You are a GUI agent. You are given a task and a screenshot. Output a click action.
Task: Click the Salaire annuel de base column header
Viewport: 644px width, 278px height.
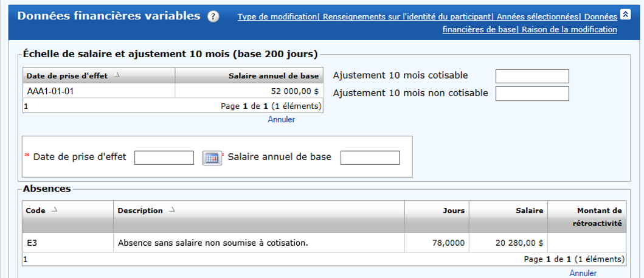click(x=249, y=75)
